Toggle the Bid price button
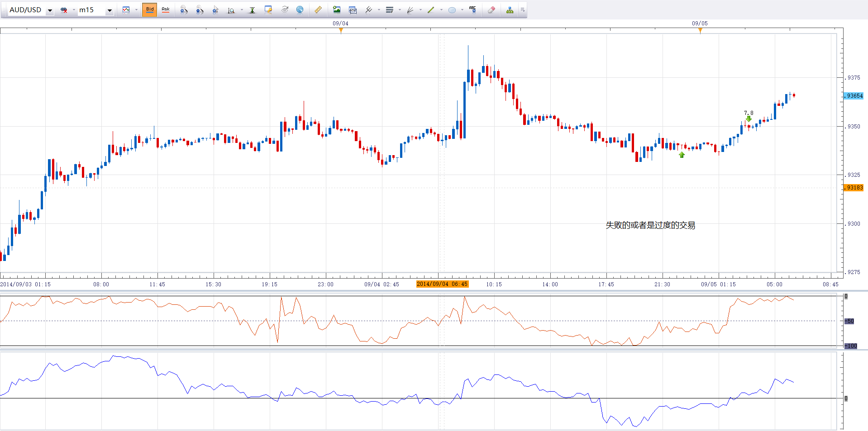The image size is (868, 431). [x=150, y=9]
